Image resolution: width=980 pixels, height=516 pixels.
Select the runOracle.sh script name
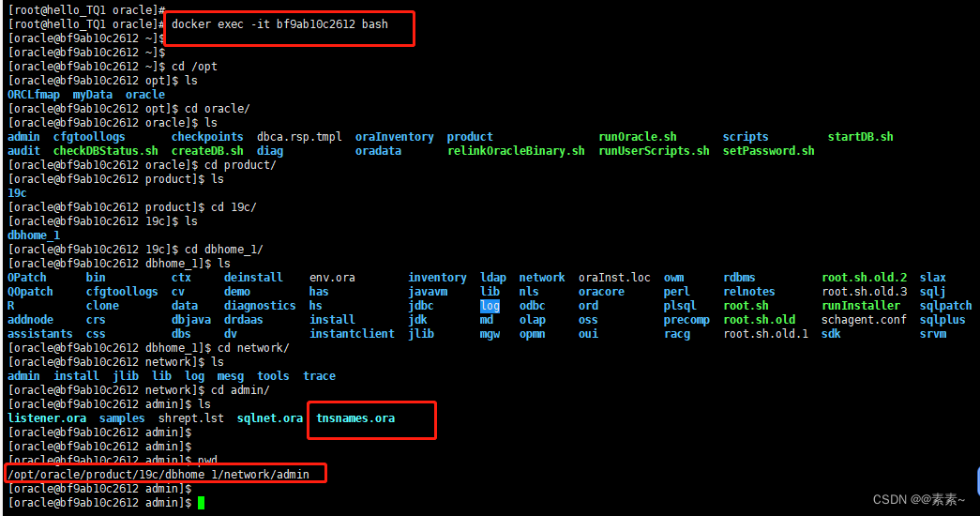pyautogui.click(x=638, y=137)
